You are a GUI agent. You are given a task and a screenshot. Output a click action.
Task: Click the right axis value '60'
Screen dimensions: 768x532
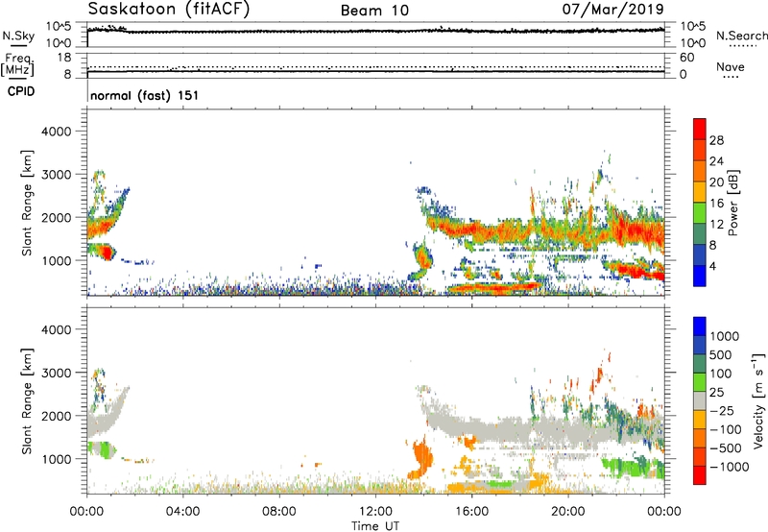687,58
